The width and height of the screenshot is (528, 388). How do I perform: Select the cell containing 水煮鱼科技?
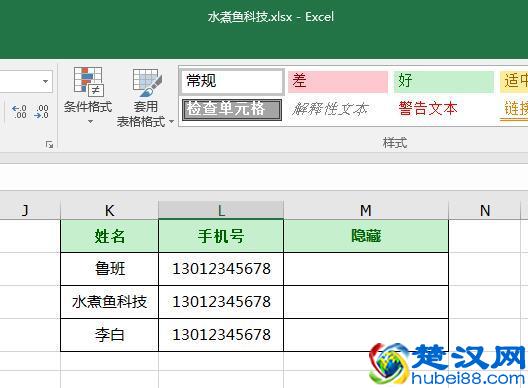pyautogui.click(x=109, y=302)
